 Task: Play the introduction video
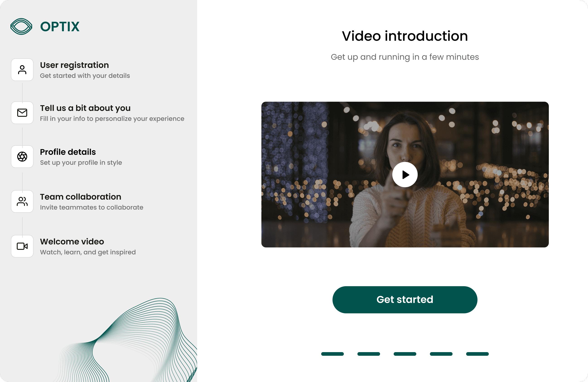(405, 174)
